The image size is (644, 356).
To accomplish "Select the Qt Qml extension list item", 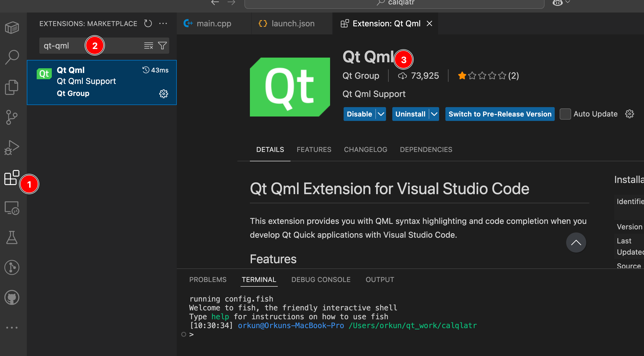I will pyautogui.click(x=102, y=82).
